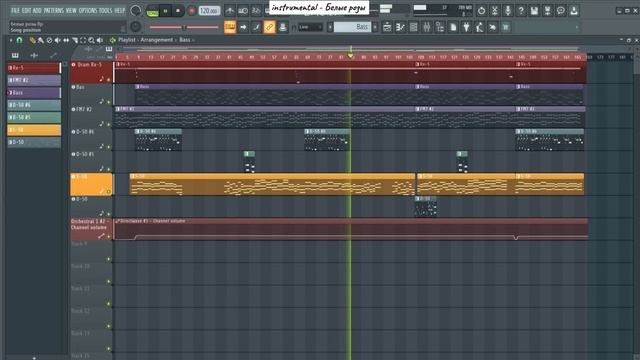Click the undo history clock icon
640x360 pixels.
click(x=482, y=11)
